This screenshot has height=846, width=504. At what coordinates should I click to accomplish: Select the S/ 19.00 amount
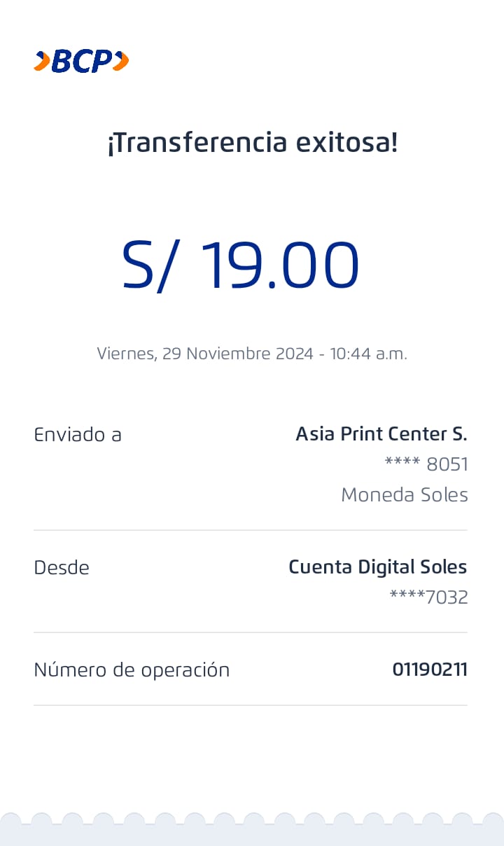pos(240,265)
